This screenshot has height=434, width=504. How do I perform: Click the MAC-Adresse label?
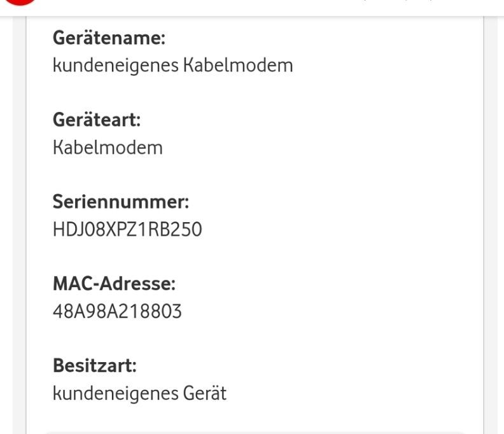coord(114,284)
